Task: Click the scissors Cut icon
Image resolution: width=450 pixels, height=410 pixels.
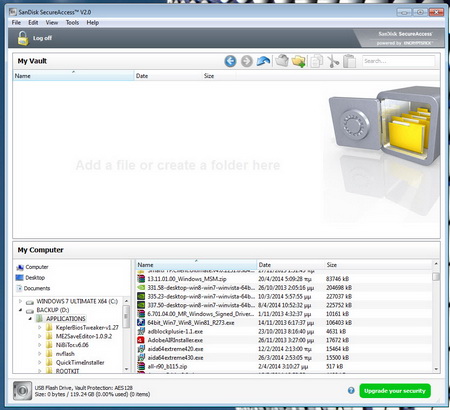Action: [x=333, y=61]
